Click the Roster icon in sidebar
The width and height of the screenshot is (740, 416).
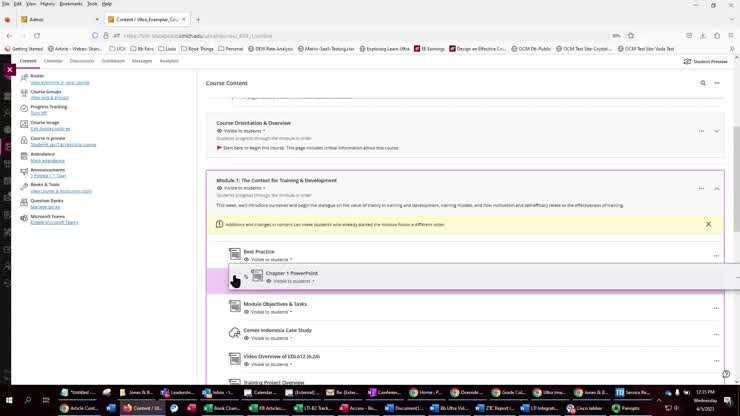(x=23, y=77)
